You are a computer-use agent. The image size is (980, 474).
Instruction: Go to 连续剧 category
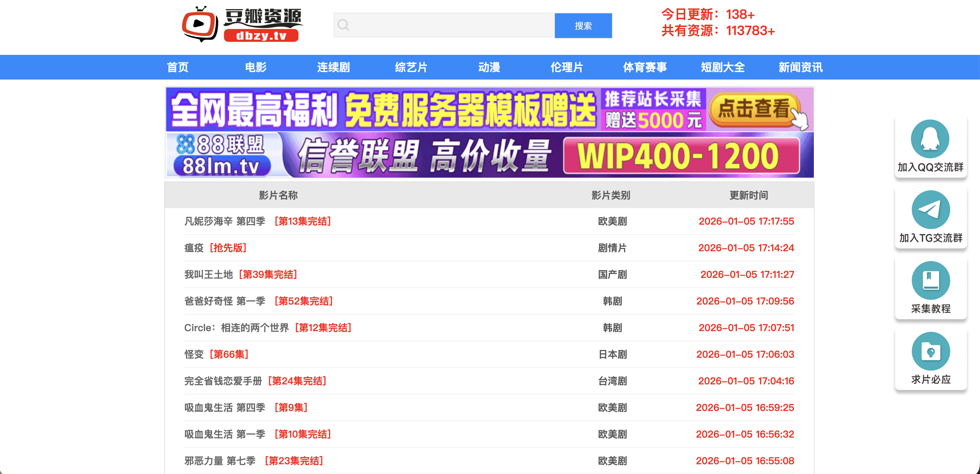[333, 68]
